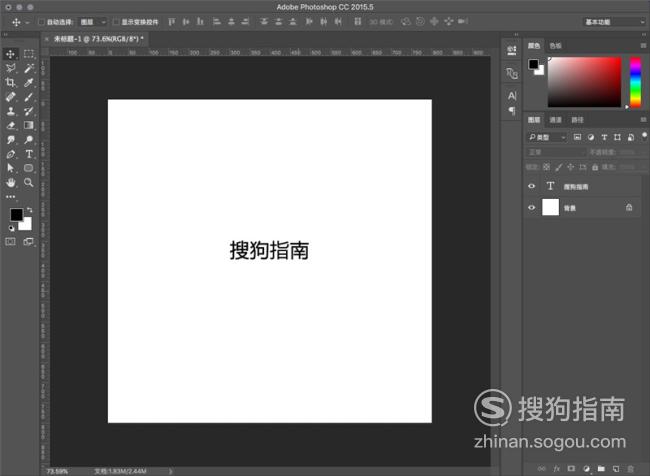
Task: Select the History Brush tool
Action: 29,111
